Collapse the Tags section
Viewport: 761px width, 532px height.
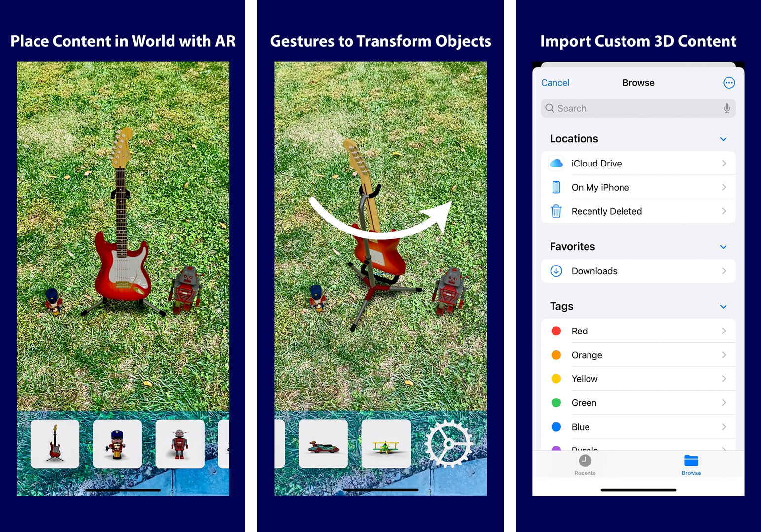click(x=723, y=307)
